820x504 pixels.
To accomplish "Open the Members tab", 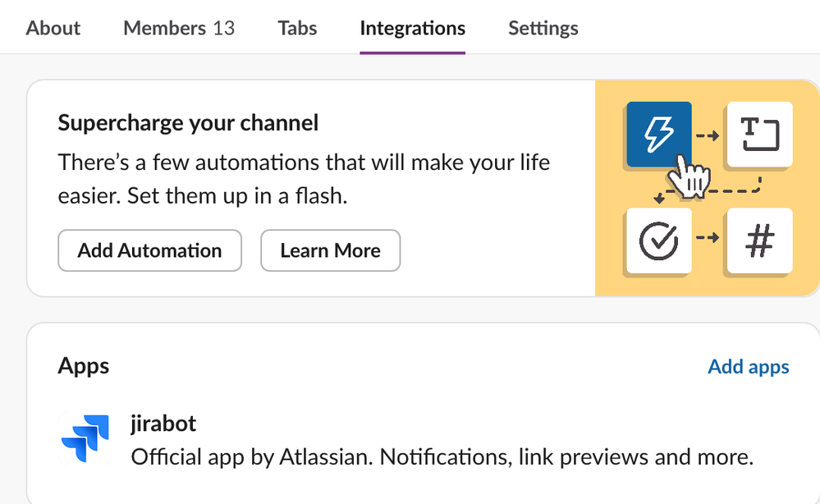I will tap(177, 27).
